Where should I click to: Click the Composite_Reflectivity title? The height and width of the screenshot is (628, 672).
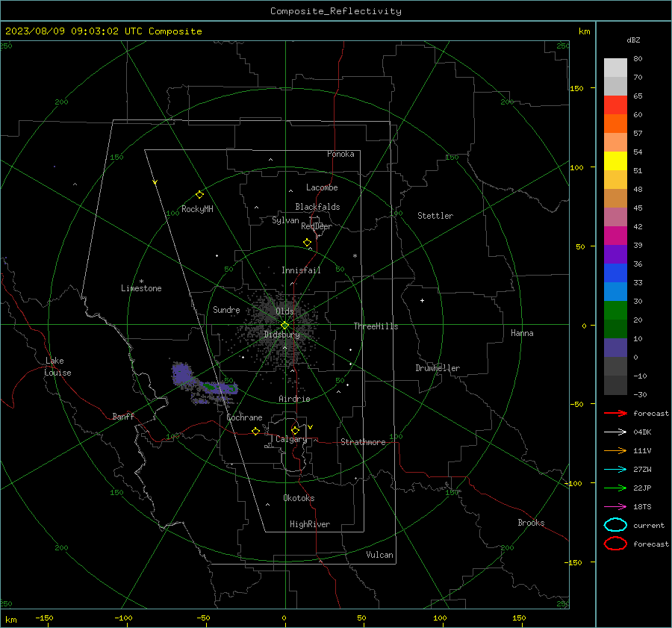click(x=335, y=11)
